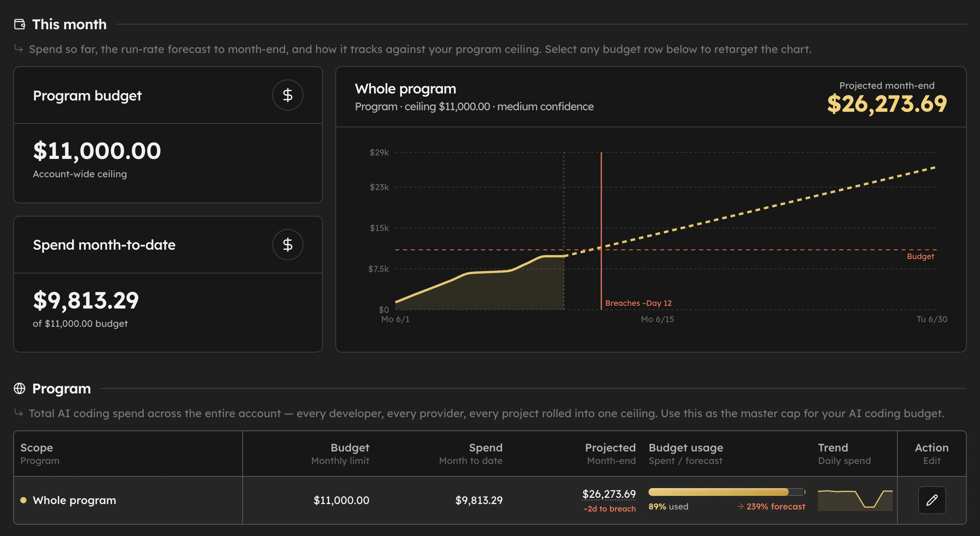
Task: Click the wallet icon beside This month
Action: tap(20, 24)
